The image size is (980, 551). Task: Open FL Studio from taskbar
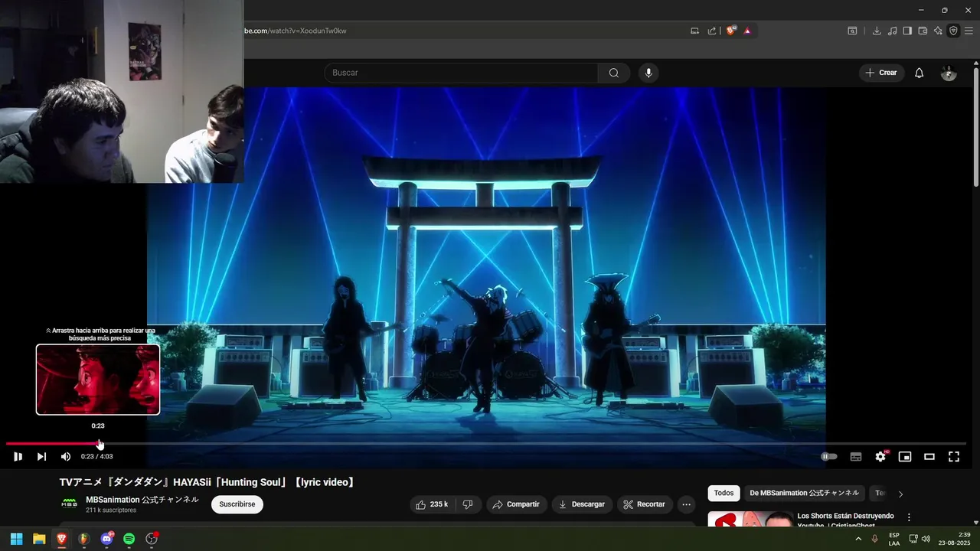(84, 539)
